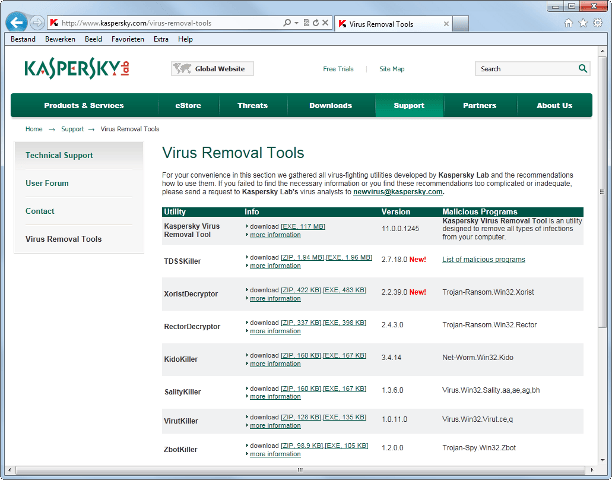Open the About Us navigation tab
Viewport: 612px width, 480px height.
(x=554, y=105)
